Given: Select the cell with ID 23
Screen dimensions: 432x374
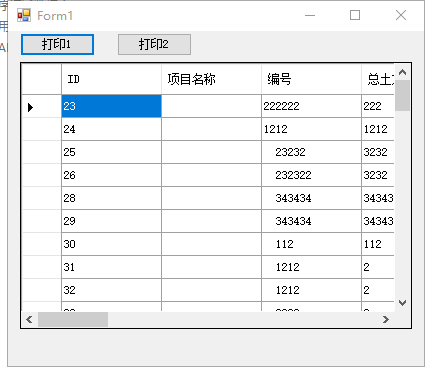Looking at the screenshot, I should 111,106.
